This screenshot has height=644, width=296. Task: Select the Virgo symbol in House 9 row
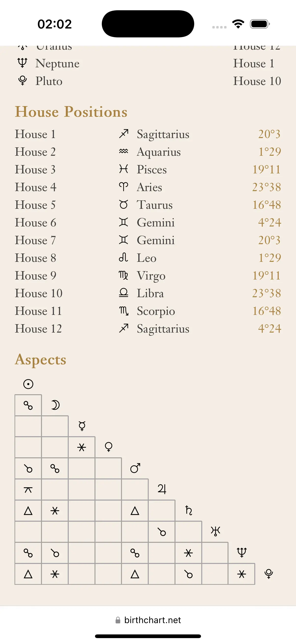[x=124, y=275]
